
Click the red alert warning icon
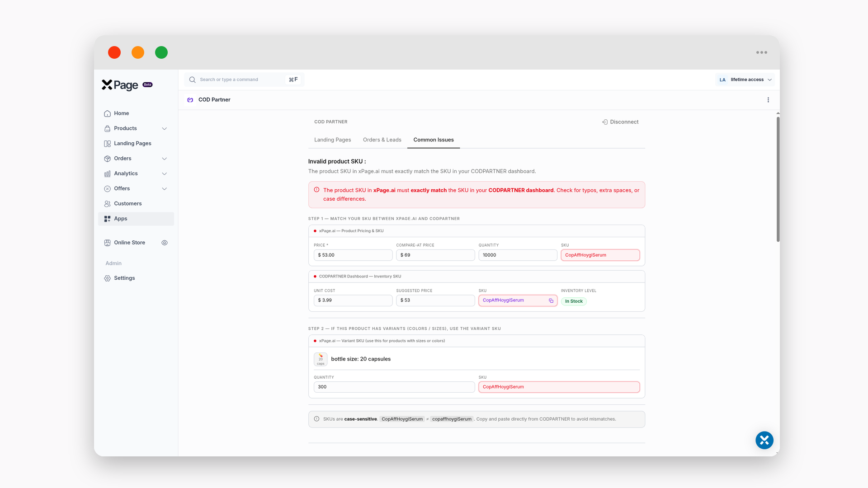(x=316, y=190)
